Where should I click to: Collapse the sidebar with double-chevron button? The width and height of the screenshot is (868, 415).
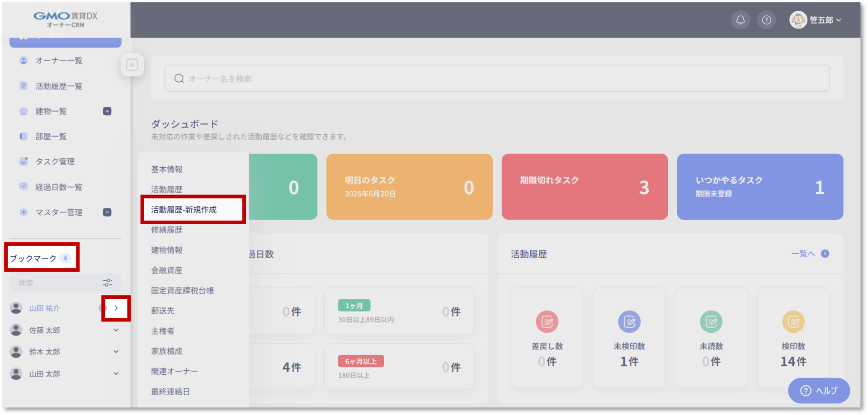[132, 65]
